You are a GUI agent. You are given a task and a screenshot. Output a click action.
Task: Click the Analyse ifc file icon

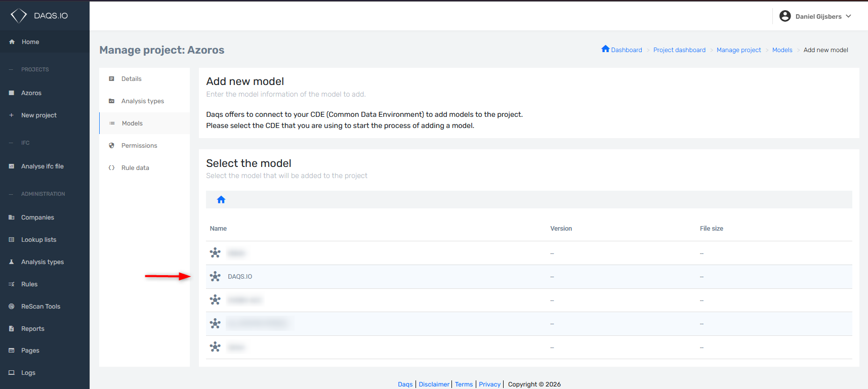click(12, 166)
